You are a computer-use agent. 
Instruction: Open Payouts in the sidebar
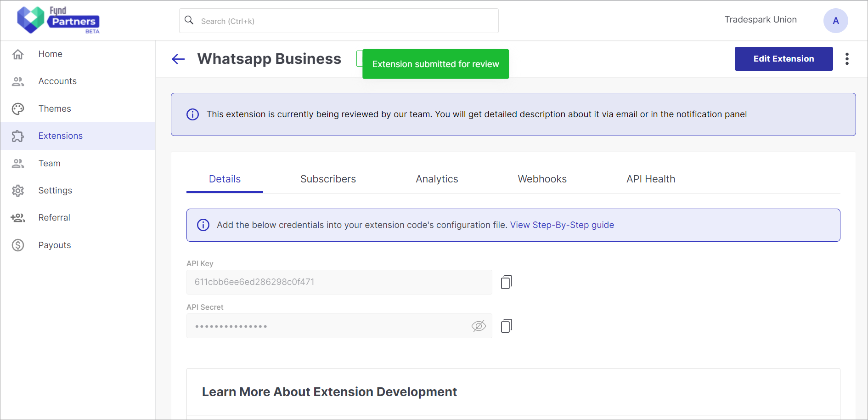point(78,245)
